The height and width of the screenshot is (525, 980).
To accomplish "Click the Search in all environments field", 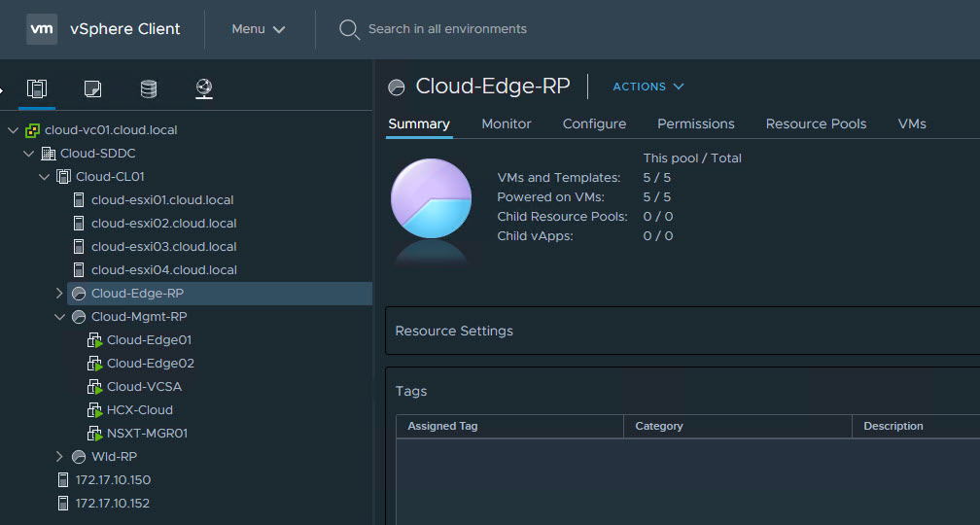I will [x=447, y=29].
